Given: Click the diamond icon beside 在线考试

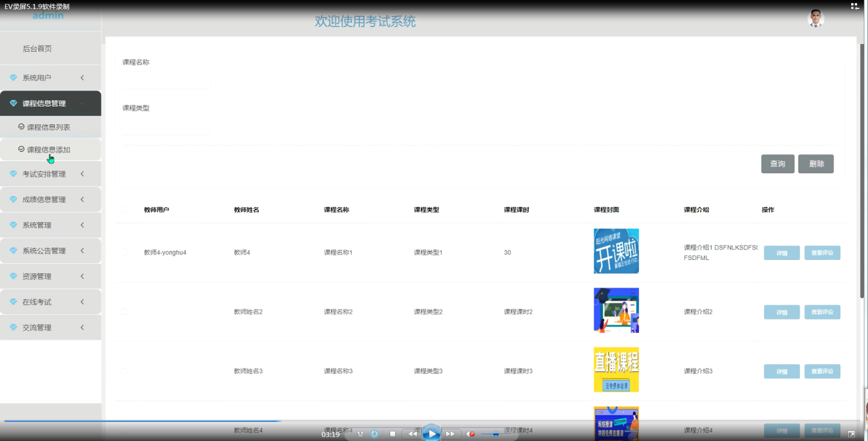Looking at the screenshot, I should pyautogui.click(x=14, y=302).
